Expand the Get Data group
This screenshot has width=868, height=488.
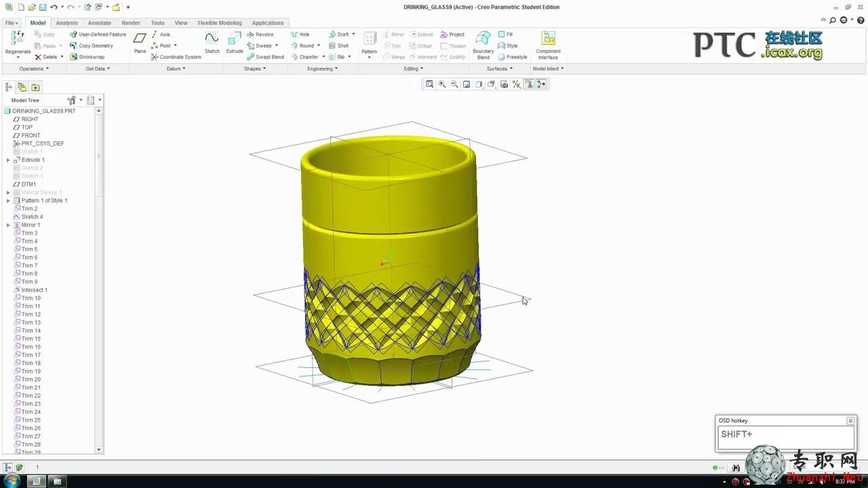tap(98, 68)
